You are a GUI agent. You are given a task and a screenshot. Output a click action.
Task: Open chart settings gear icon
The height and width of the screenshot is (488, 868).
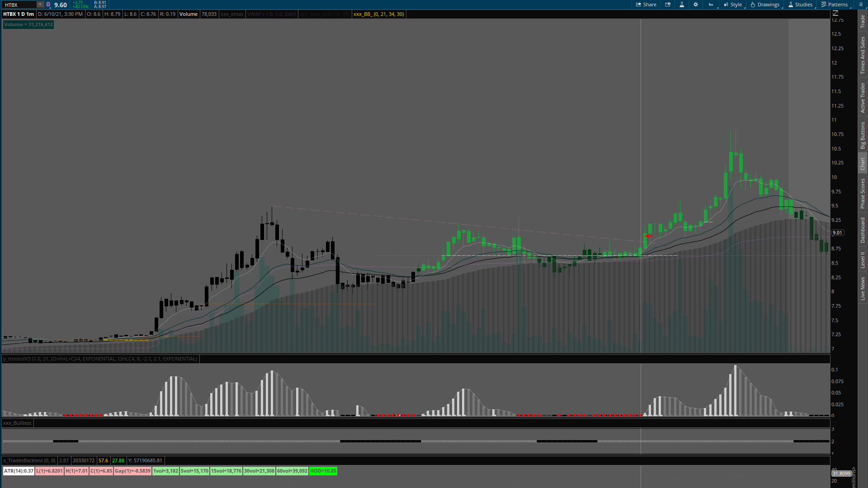(x=696, y=5)
